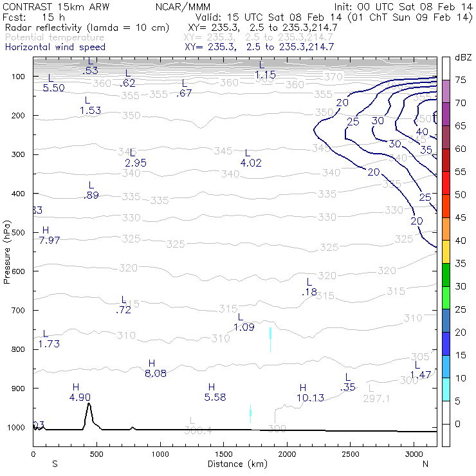Click the cyan reflectivity streak near 800 hPa
This screenshot has height=476, width=476.
(270, 340)
